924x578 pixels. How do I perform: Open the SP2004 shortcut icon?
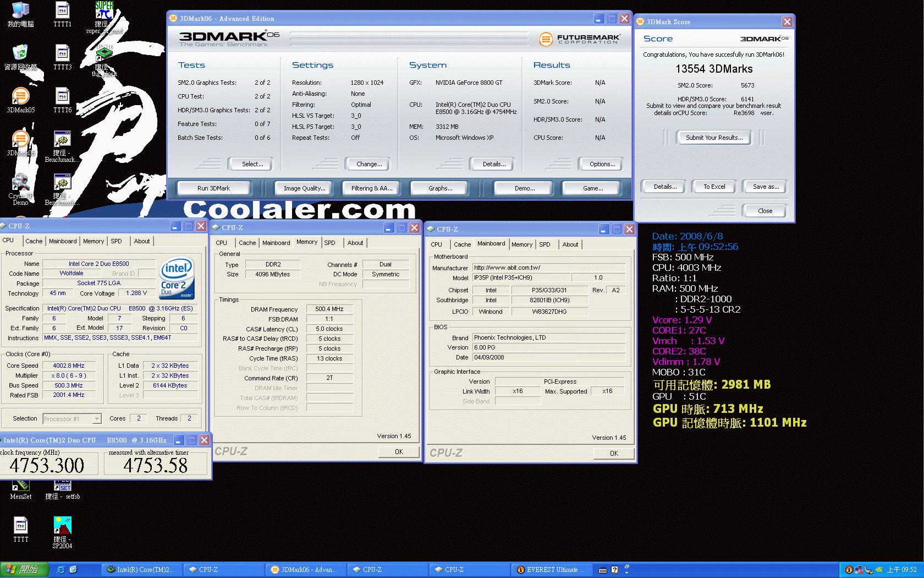tap(62, 532)
